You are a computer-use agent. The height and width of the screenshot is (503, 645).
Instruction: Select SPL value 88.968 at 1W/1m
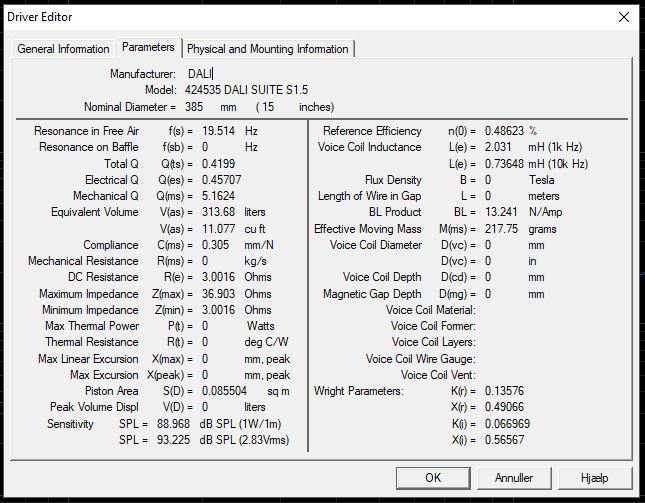[x=173, y=424]
